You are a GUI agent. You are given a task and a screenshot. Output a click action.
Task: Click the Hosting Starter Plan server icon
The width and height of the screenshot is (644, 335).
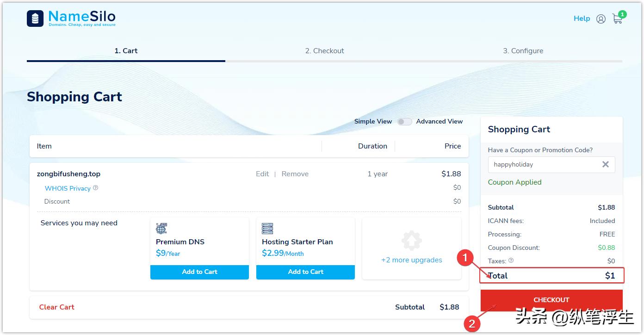[267, 229]
